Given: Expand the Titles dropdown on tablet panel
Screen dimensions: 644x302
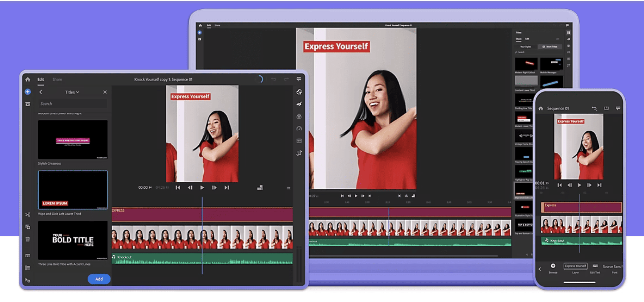Looking at the screenshot, I should coord(72,92).
